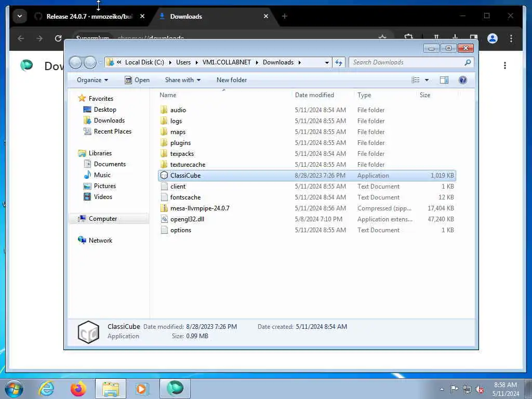
Task: Select Network in navigation pane
Action: (100, 241)
